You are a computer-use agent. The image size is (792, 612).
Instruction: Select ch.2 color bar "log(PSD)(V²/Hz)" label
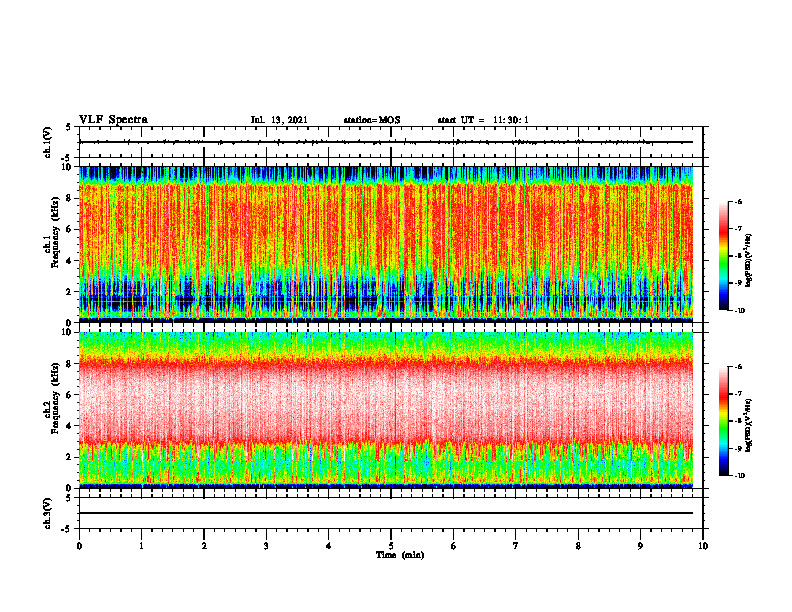(x=749, y=426)
